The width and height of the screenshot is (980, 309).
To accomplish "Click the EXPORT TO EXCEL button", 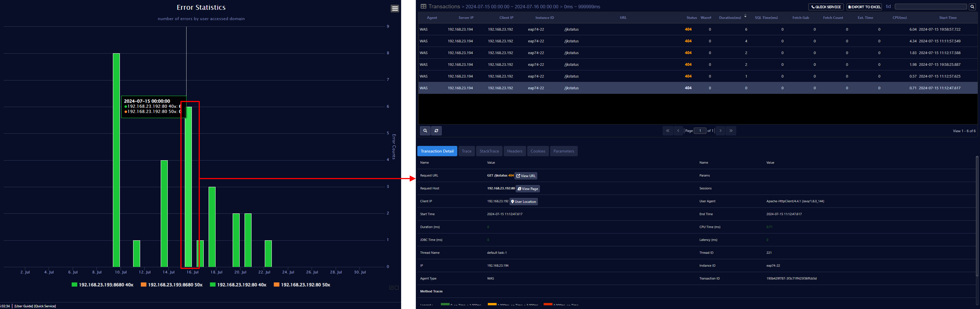I will coord(864,7).
